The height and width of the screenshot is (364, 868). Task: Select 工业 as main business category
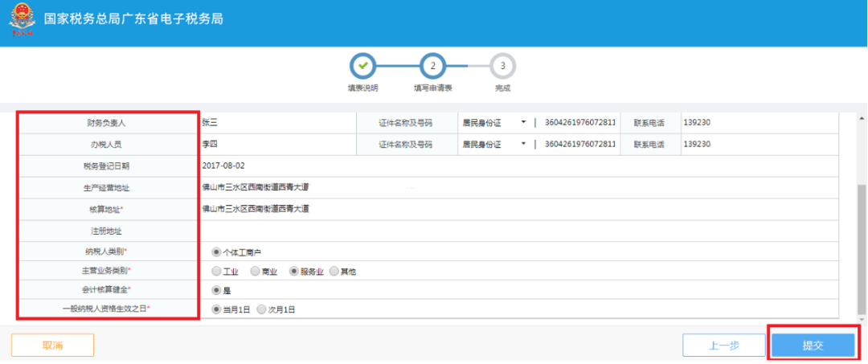[217, 272]
